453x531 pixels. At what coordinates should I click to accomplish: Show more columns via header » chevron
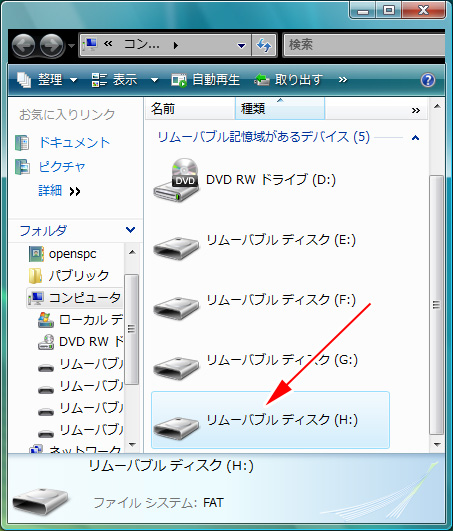pos(416,110)
